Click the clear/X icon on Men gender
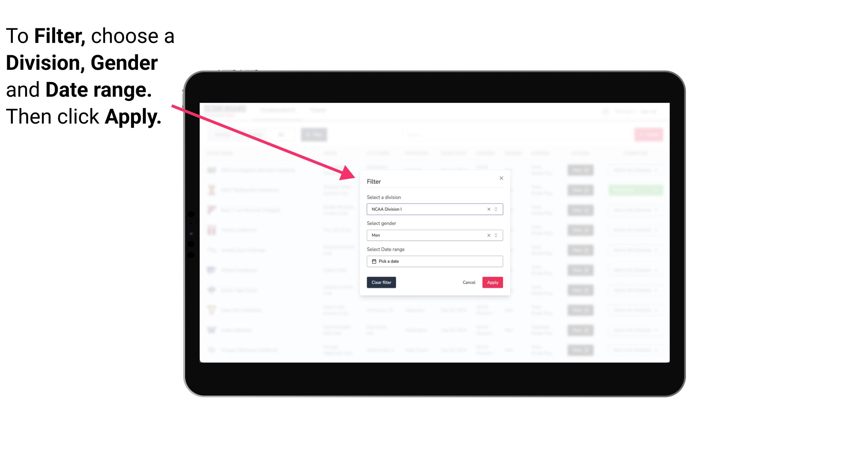868x467 pixels. tap(488, 235)
